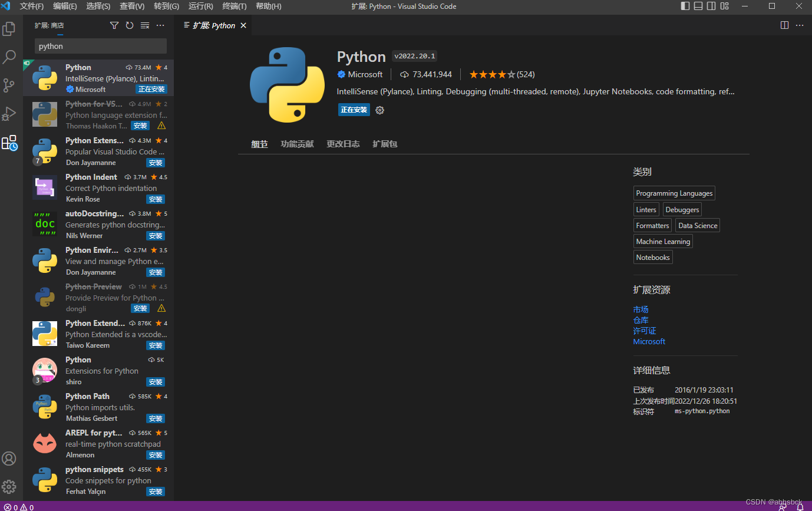Switch to the 细节 tab

pos(259,144)
